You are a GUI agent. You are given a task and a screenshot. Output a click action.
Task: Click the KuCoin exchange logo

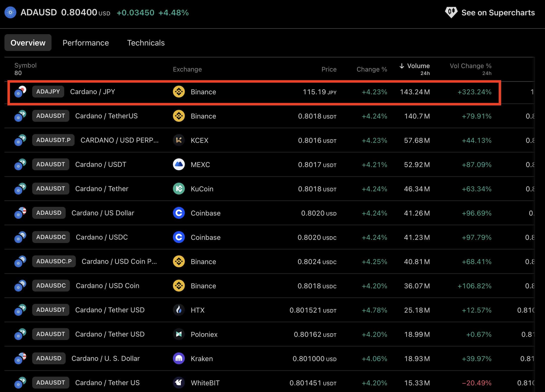(179, 189)
